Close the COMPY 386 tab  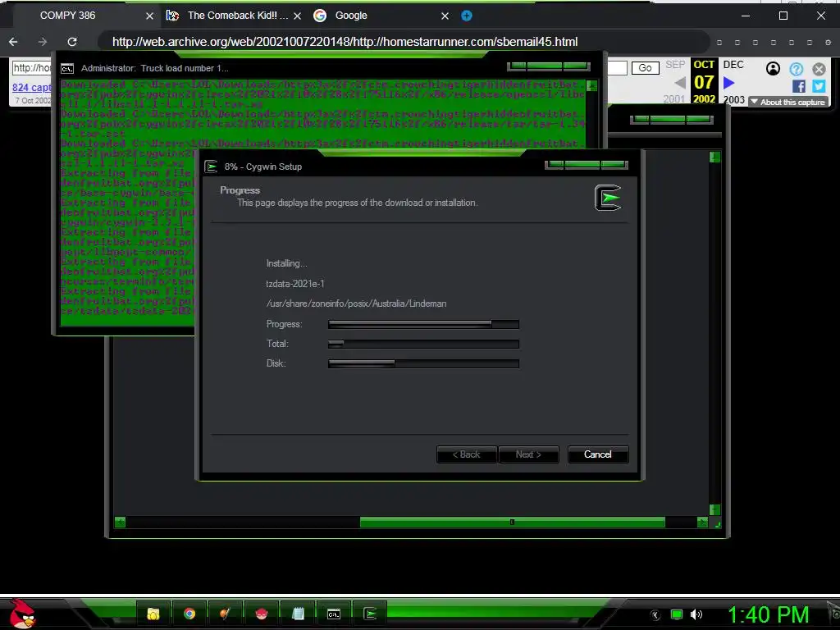pyautogui.click(x=150, y=16)
